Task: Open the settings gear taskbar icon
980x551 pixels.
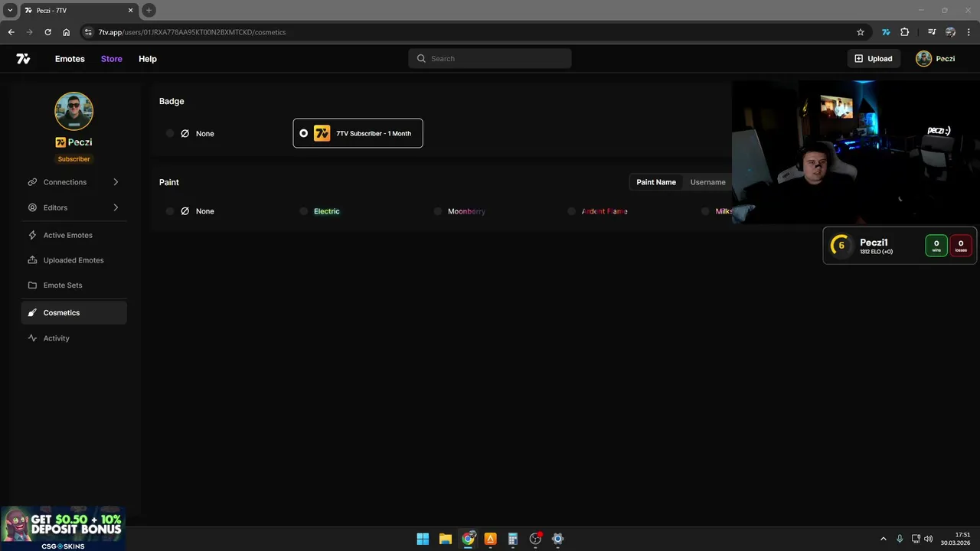Action: [x=557, y=539]
